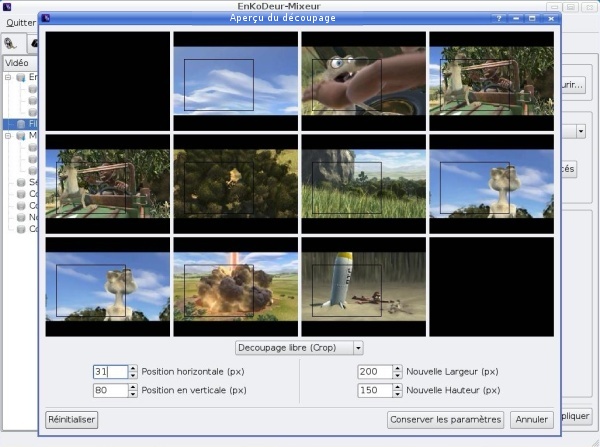Increase Nouvelle Largeur with up arrow
Viewport: 600px width, 447px height.
tap(398, 368)
